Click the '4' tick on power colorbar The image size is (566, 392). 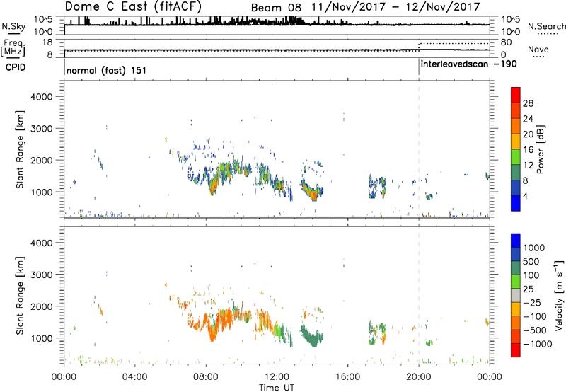(525, 196)
